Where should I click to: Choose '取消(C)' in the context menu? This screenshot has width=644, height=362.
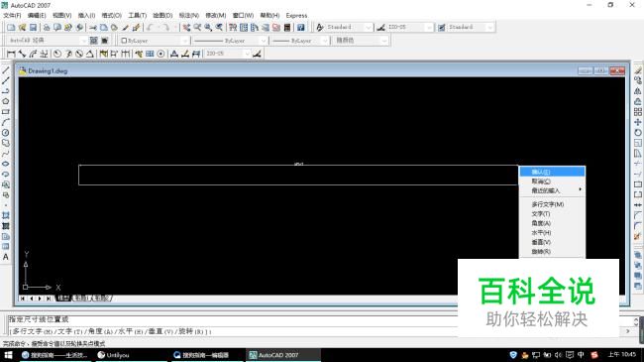pos(553,181)
